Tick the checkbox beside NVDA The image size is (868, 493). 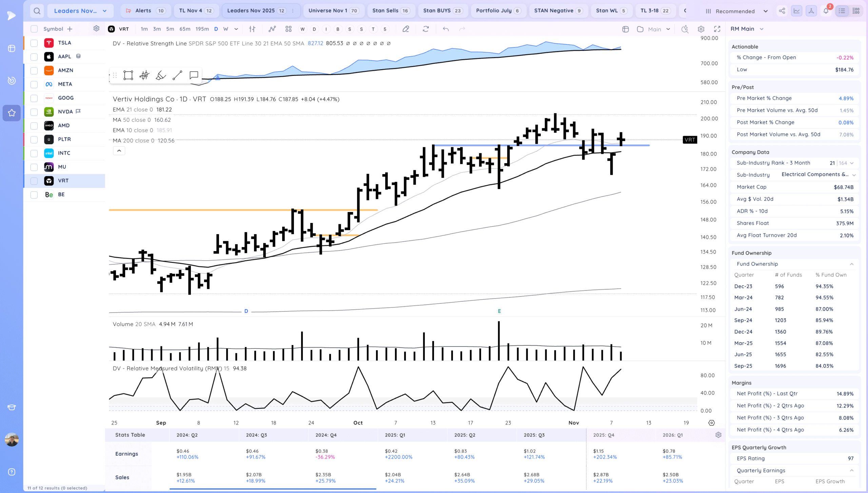[x=34, y=112]
